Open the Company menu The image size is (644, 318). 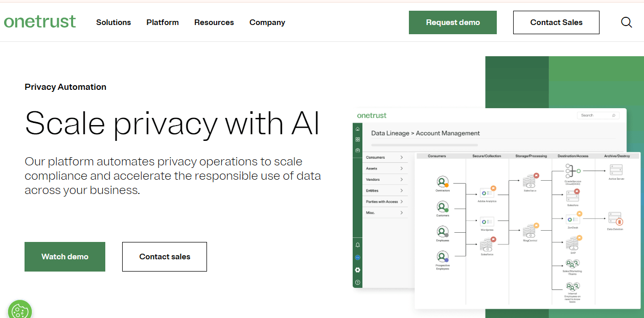pyautogui.click(x=267, y=22)
